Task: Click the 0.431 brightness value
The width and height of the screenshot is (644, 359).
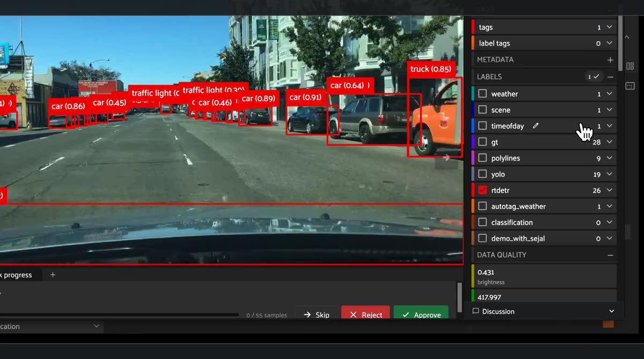Action: 486,272
